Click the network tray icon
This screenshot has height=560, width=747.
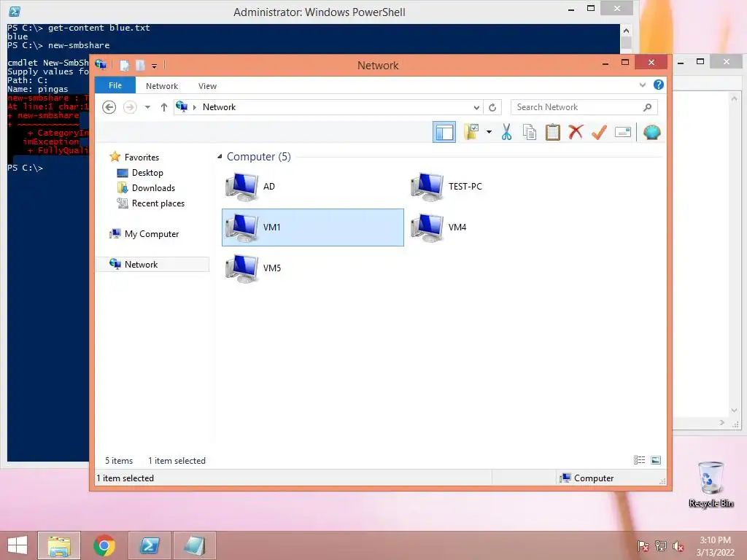[x=661, y=546]
